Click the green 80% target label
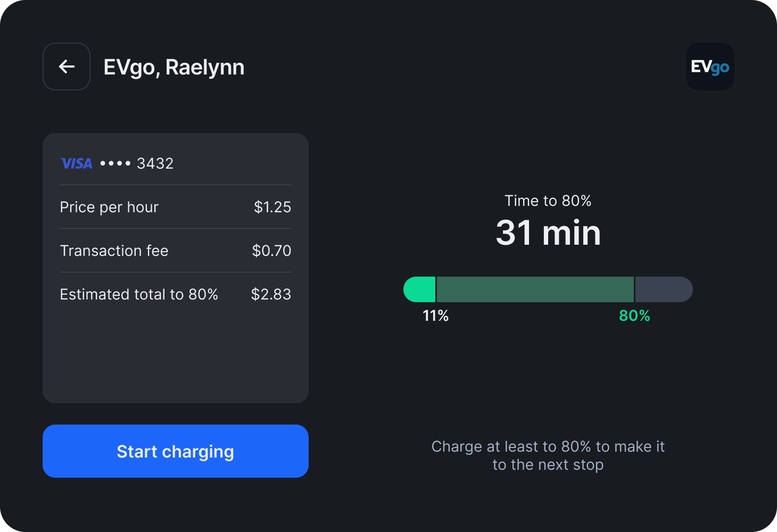Screen dimensions: 777x532 point(633,315)
